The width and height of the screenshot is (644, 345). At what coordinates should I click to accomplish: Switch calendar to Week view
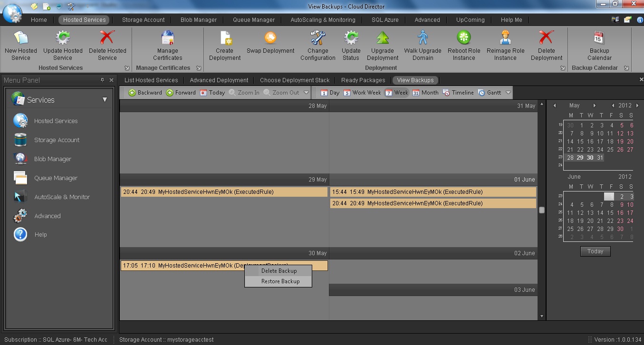point(396,93)
